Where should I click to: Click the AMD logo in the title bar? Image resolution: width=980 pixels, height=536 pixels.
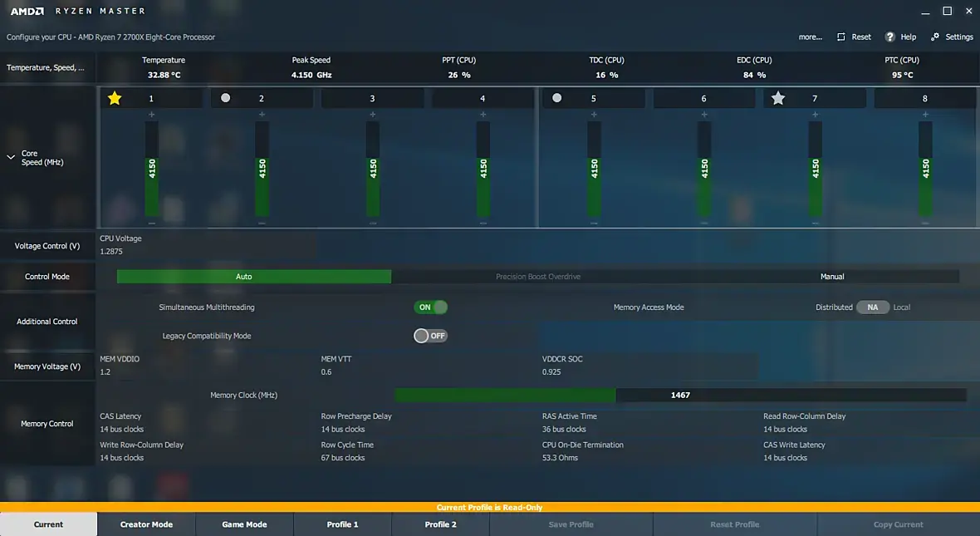point(27,12)
